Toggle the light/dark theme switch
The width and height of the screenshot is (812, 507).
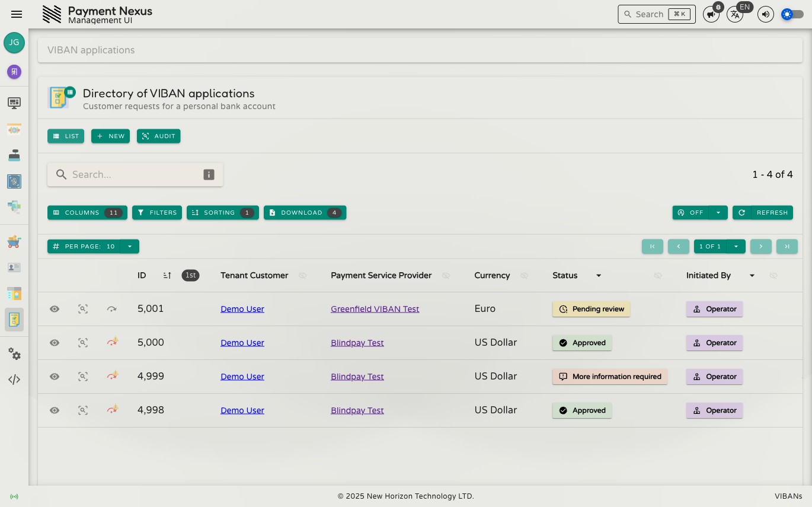click(792, 14)
